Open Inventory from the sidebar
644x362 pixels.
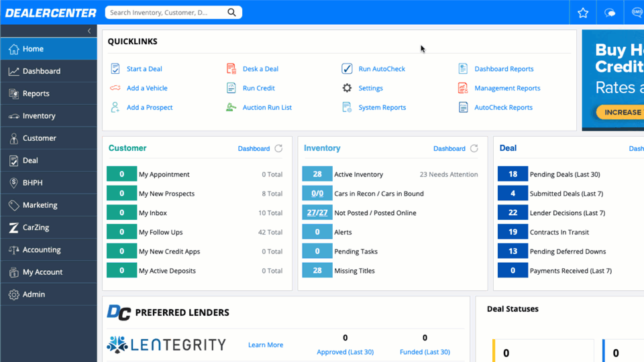[49, 116]
